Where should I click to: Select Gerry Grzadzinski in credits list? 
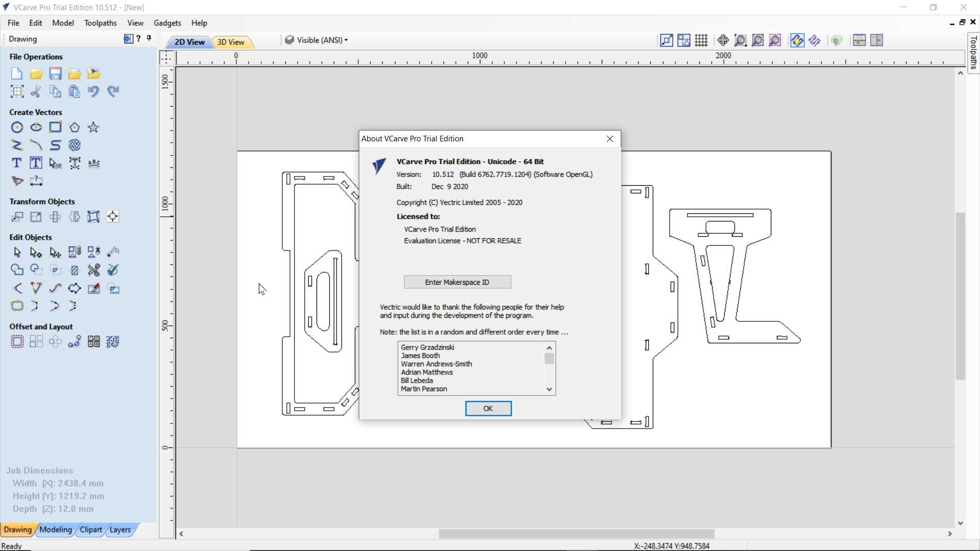coord(427,347)
